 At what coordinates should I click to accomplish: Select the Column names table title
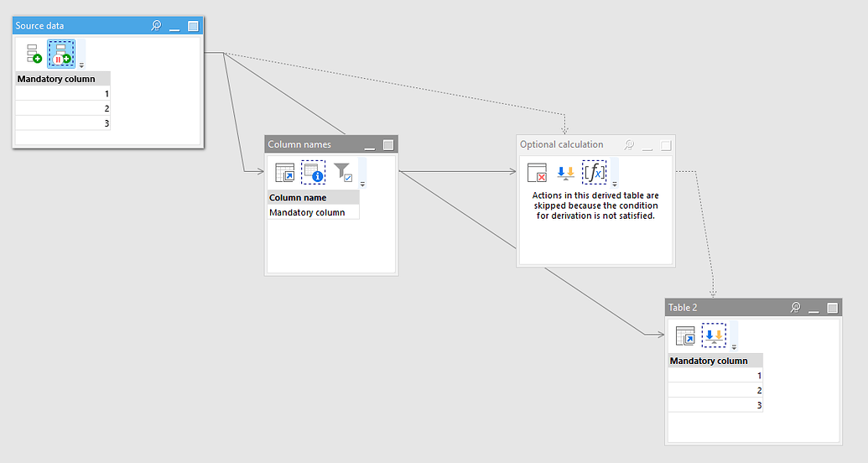coord(299,144)
